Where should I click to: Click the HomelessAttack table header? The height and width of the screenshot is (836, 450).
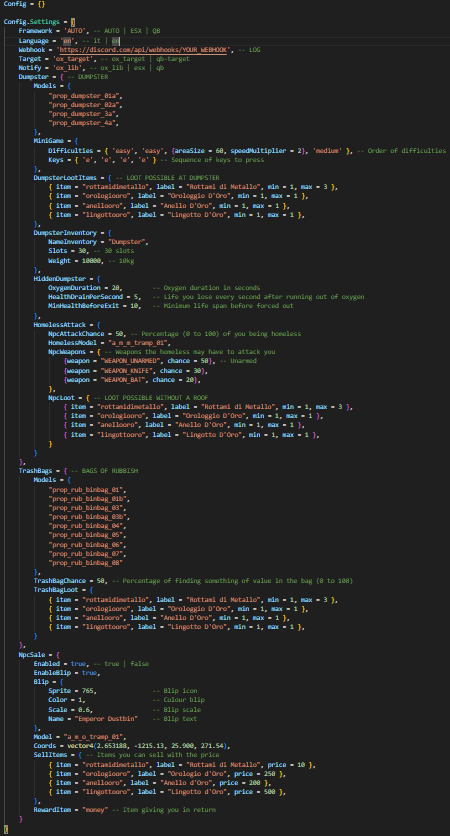67,324
